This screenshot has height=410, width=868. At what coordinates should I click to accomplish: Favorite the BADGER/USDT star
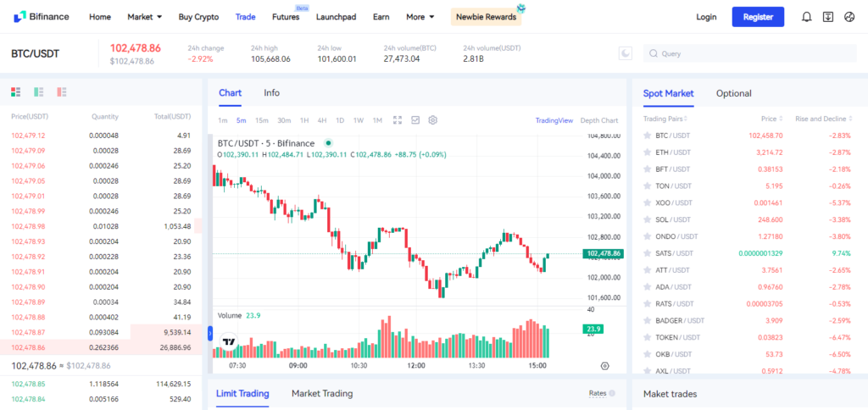pos(647,320)
